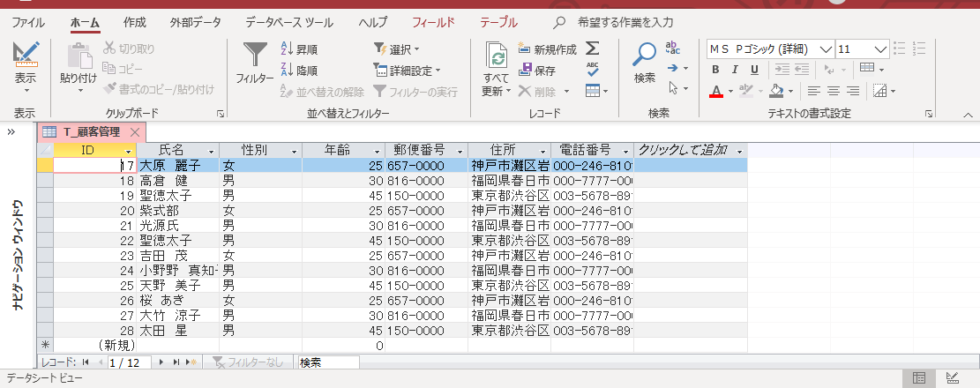This screenshot has width=980, height=388.
Task: Click the クリックして追加 column header
Action: pyautogui.click(x=691, y=150)
